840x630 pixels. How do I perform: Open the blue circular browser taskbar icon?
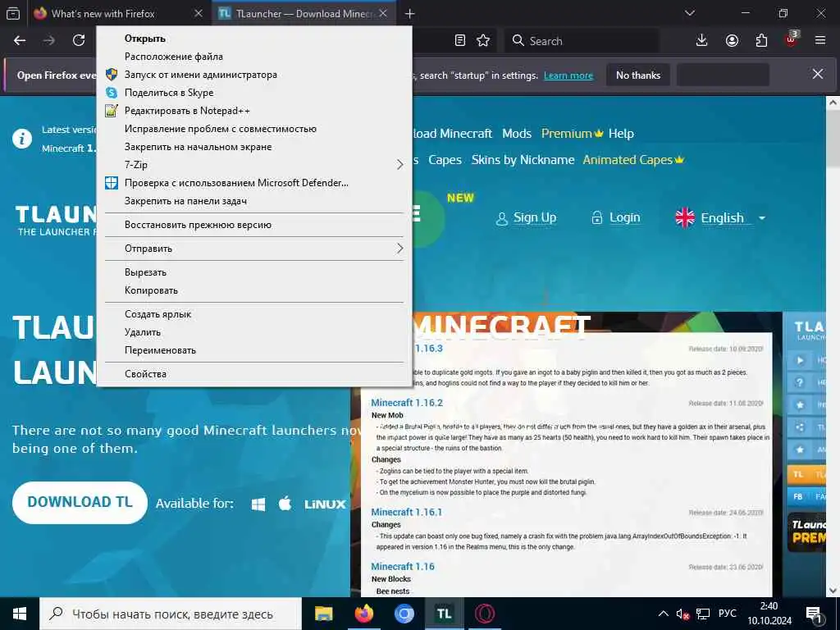pyautogui.click(x=404, y=614)
